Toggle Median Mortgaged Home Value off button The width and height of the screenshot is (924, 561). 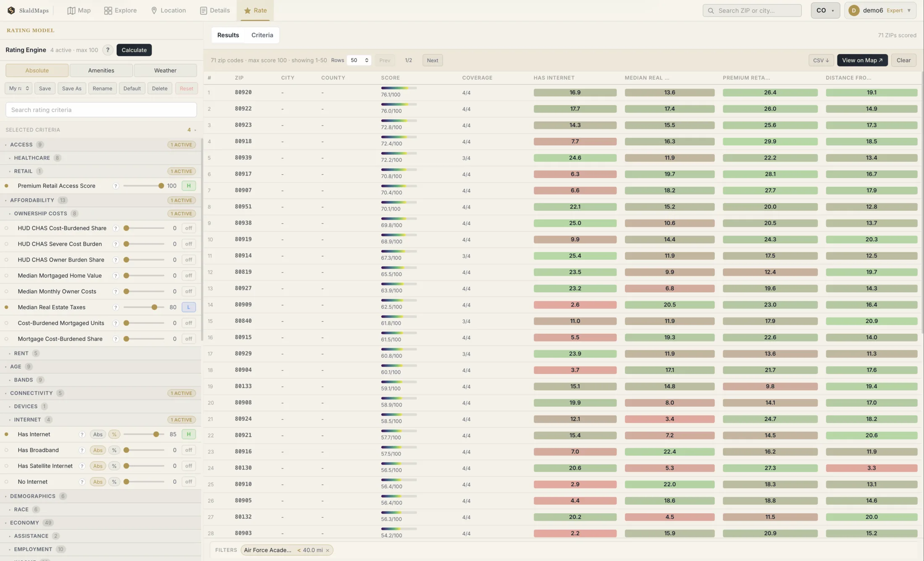pos(189,276)
